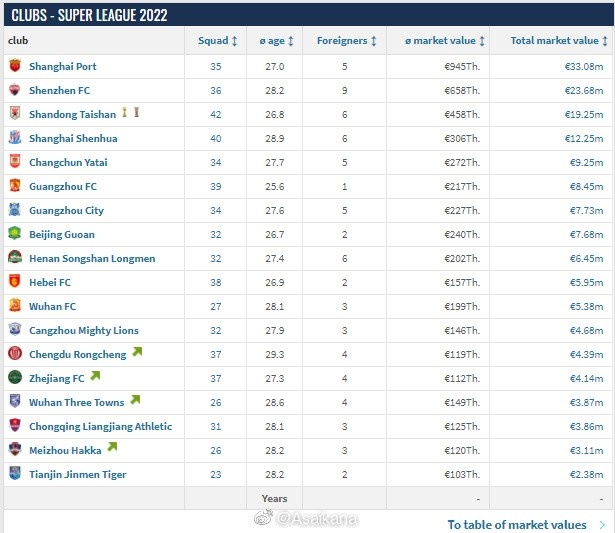Click Shandong Taishan's €19.25m total value
Viewport: 615px width, 533px height.
[584, 115]
